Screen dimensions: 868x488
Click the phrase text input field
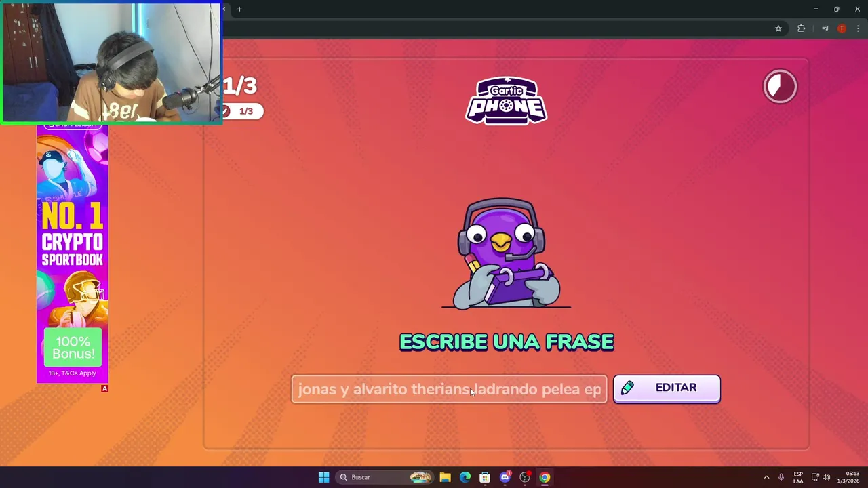[449, 389]
